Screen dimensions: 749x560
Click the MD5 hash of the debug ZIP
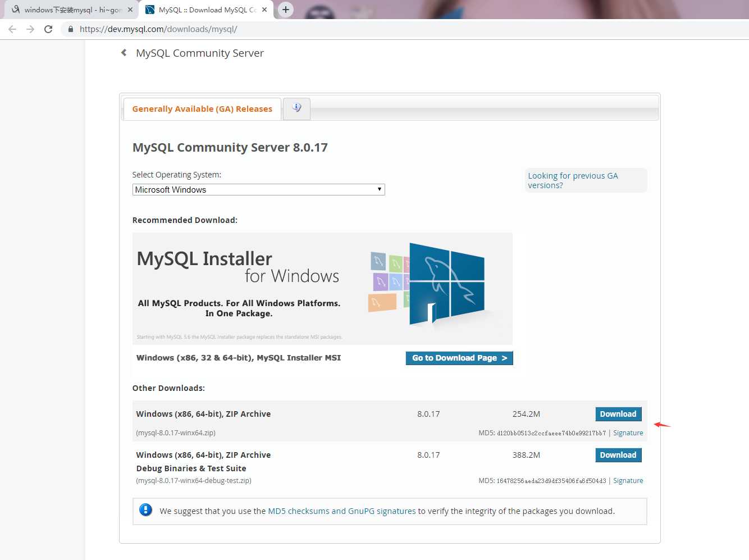551,481
